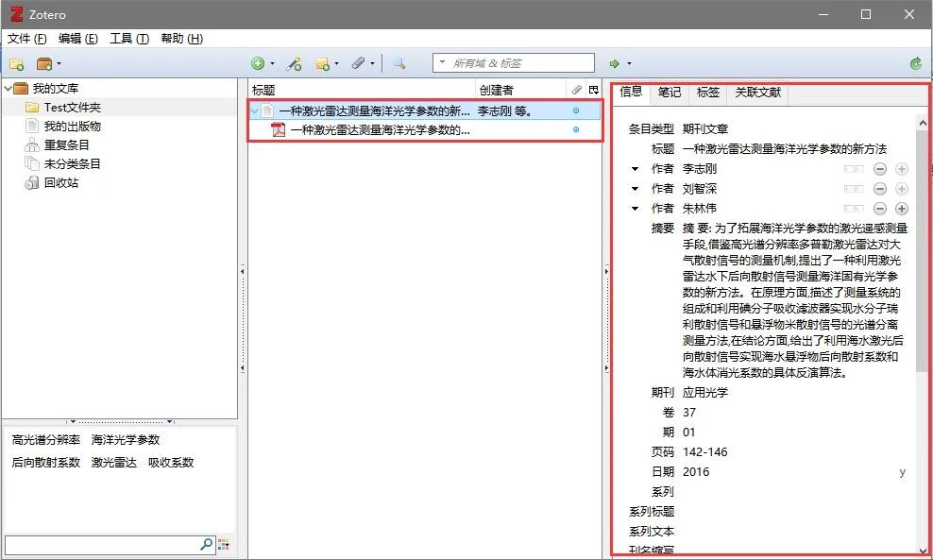Click the green New Item icon
This screenshot has height=560, width=933.
click(258, 63)
